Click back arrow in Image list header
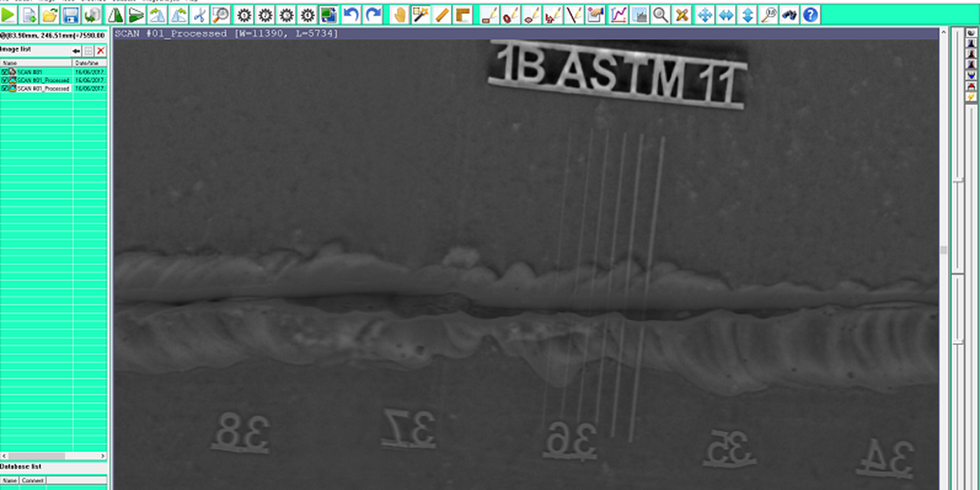 (x=77, y=50)
